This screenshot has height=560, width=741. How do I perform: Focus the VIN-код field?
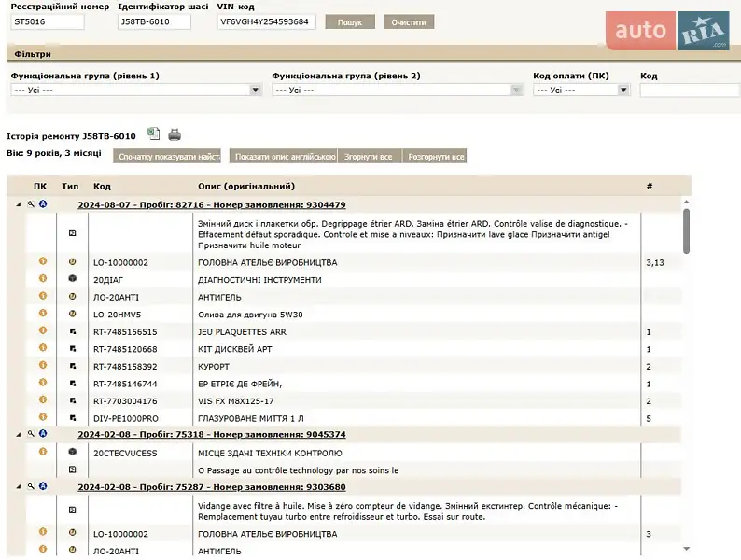click(x=266, y=21)
